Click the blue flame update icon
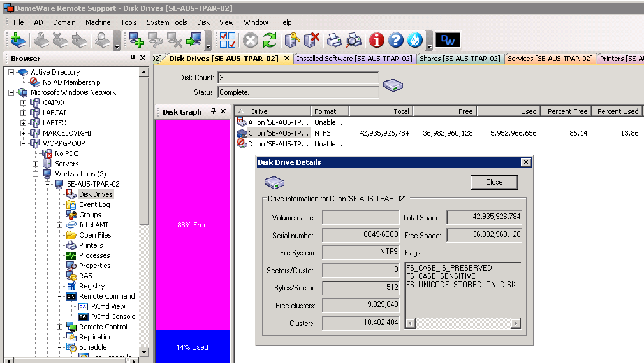The image size is (644, 363). point(415,39)
